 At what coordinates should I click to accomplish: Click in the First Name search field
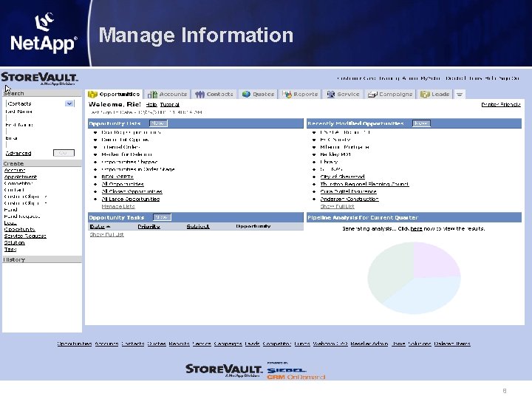[x=40, y=132]
